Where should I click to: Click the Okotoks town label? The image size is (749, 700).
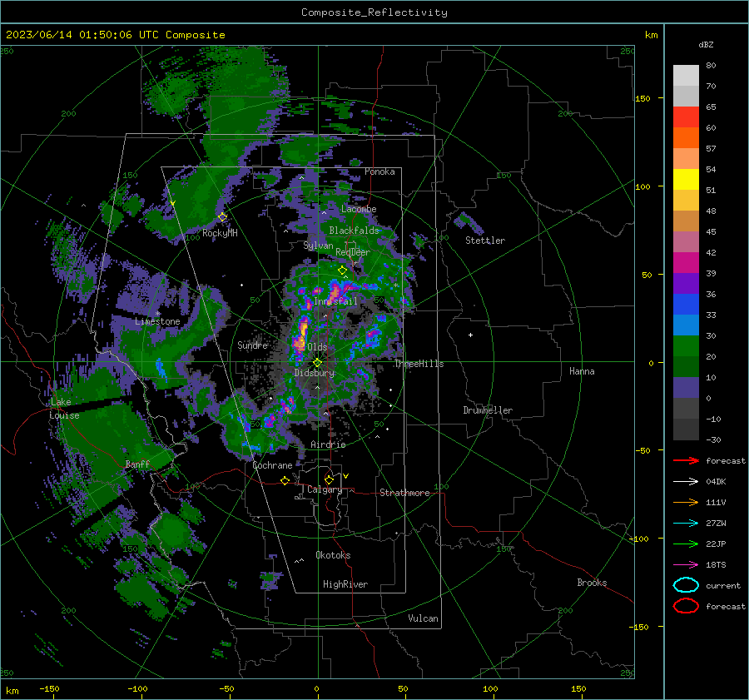[x=333, y=555]
